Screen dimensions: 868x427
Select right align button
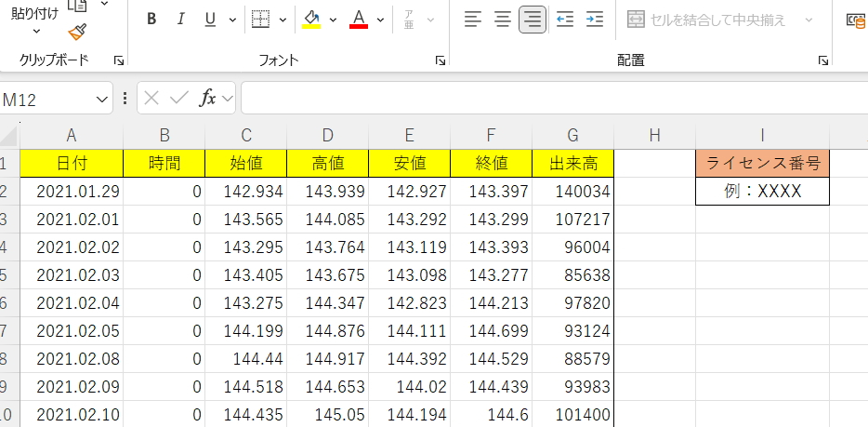coord(532,20)
